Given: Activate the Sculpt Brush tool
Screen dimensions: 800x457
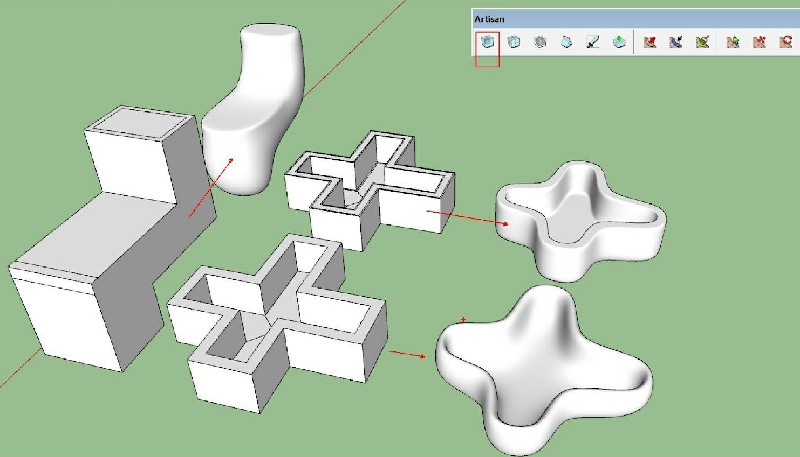Looking at the screenshot, I should coord(649,42).
